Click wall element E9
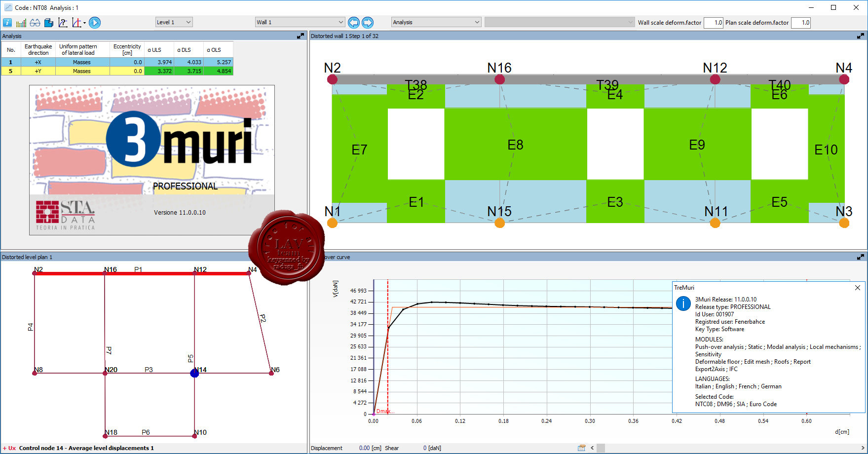The height and width of the screenshot is (454, 868). coord(697,145)
